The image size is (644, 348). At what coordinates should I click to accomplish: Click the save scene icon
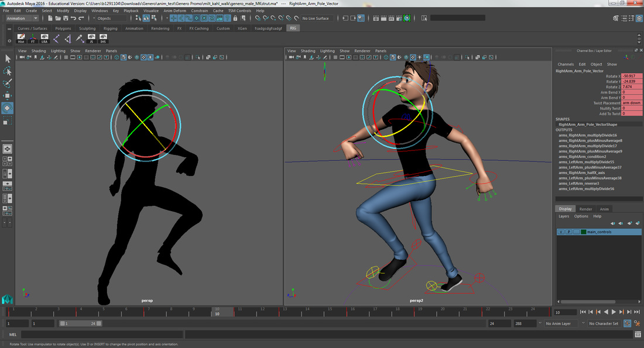(x=66, y=18)
